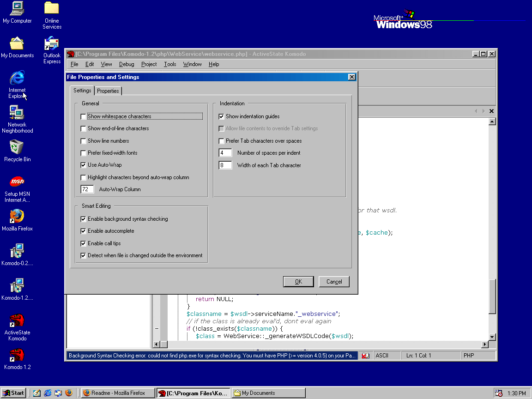Viewport: 532px width, 399px height.
Task: Open the Window menu in Komodo
Action: 193,64
